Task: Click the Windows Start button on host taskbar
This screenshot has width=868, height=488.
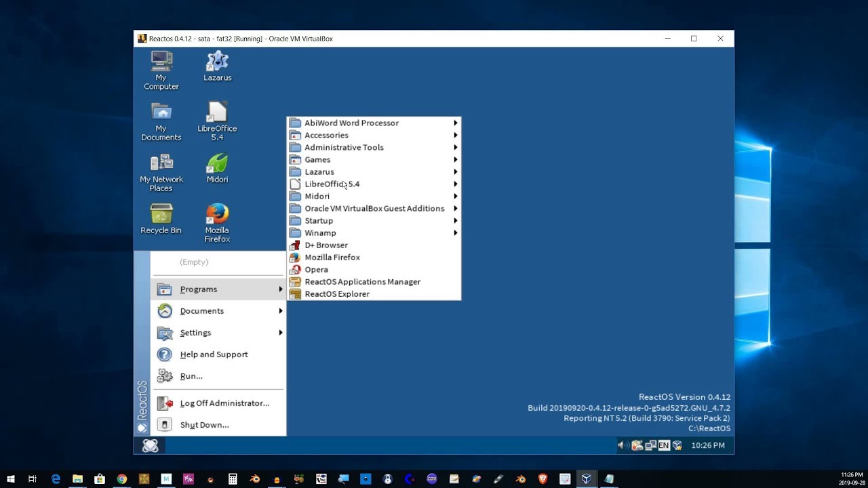Action: 11,479
